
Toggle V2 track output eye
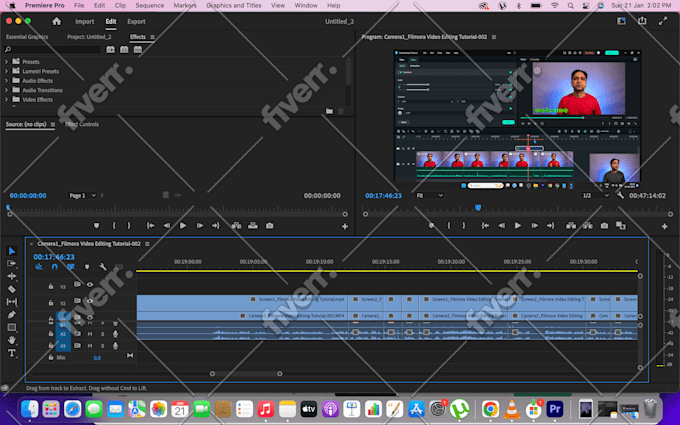(90, 301)
